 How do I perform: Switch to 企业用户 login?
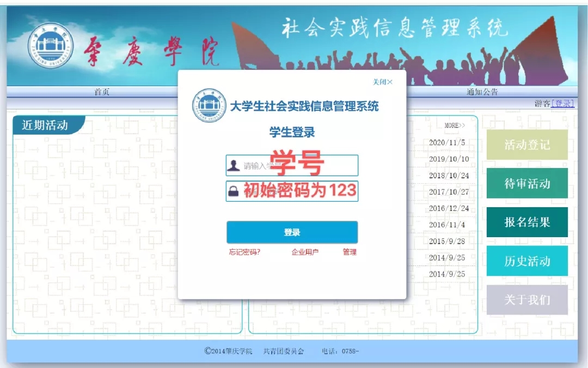pyautogui.click(x=305, y=252)
